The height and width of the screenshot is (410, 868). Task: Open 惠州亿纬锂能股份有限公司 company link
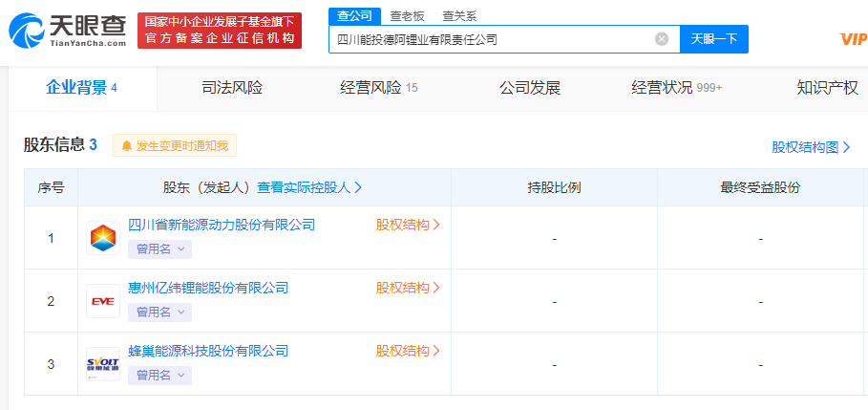pyautogui.click(x=208, y=288)
